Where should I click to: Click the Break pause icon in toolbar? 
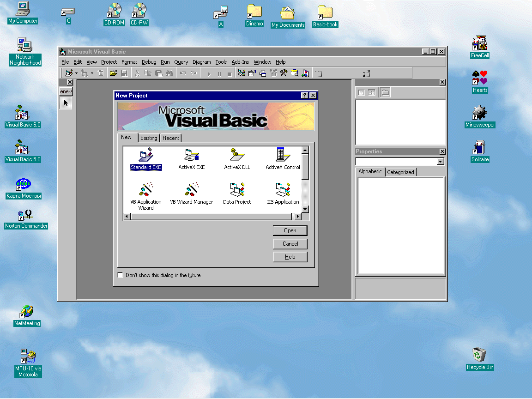[219, 74]
